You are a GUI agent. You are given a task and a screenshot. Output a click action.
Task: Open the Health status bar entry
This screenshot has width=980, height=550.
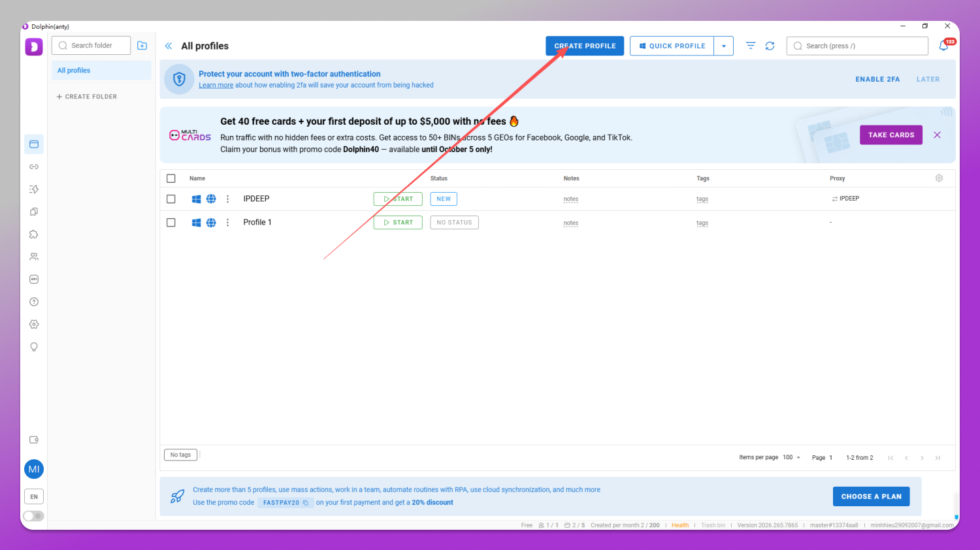pos(680,525)
